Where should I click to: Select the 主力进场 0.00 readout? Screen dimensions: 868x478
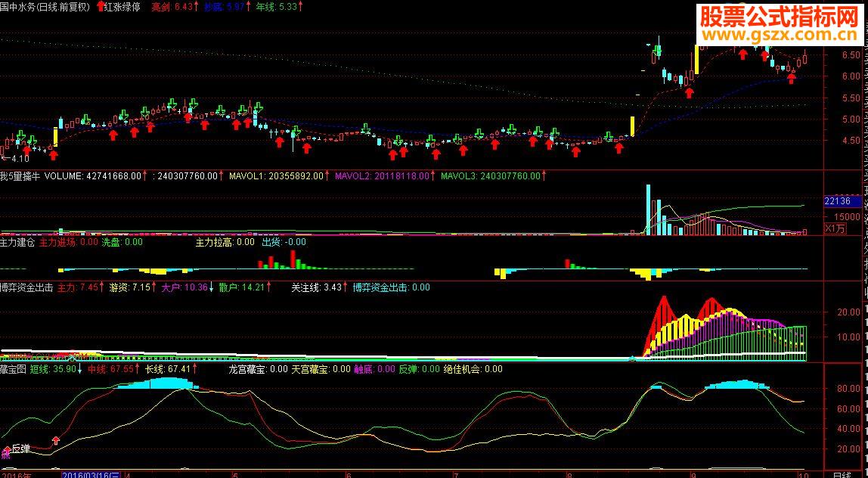point(69,242)
